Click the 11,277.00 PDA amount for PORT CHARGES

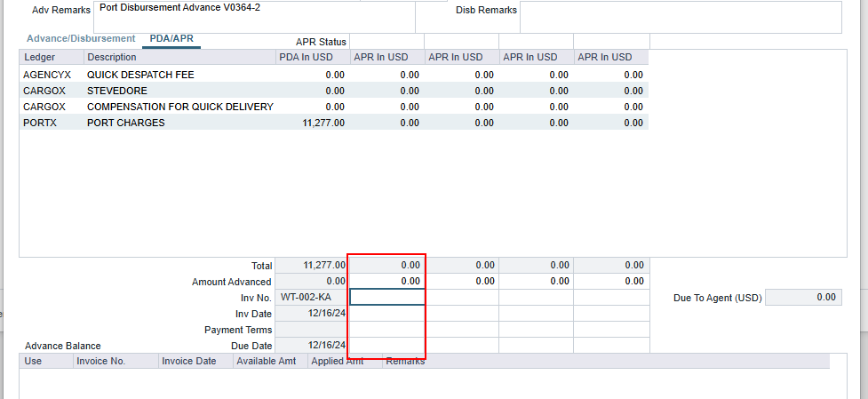pos(323,123)
